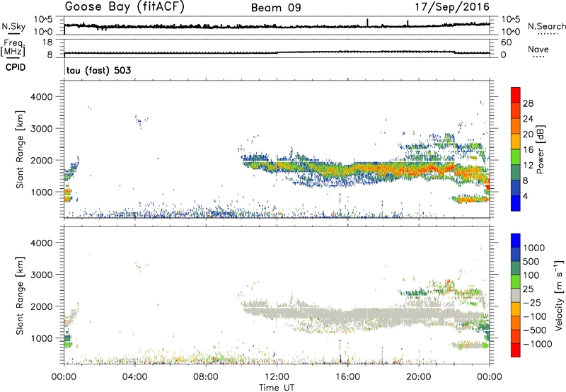
Task: Click the '3000' tick of the Power panel
Action: [42, 129]
